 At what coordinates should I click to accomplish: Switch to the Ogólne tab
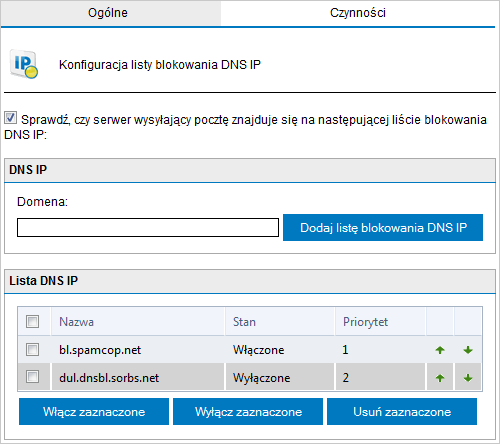point(110,13)
